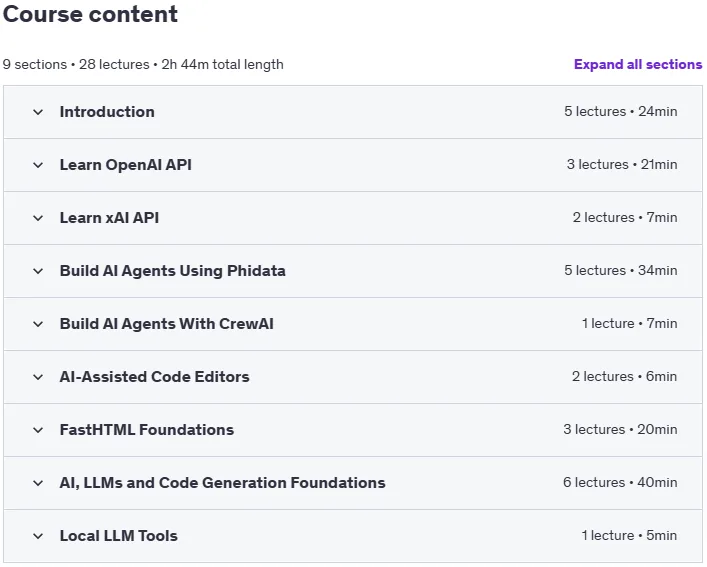Click '3 lectures • 20min' text
The height and width of the screenshot is (567, 707).
point(620,430)
